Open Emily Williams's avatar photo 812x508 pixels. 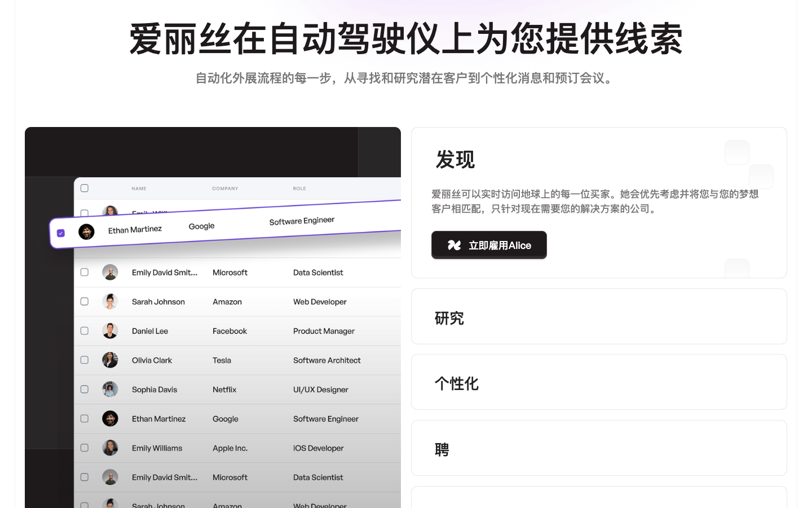point(110,448)
